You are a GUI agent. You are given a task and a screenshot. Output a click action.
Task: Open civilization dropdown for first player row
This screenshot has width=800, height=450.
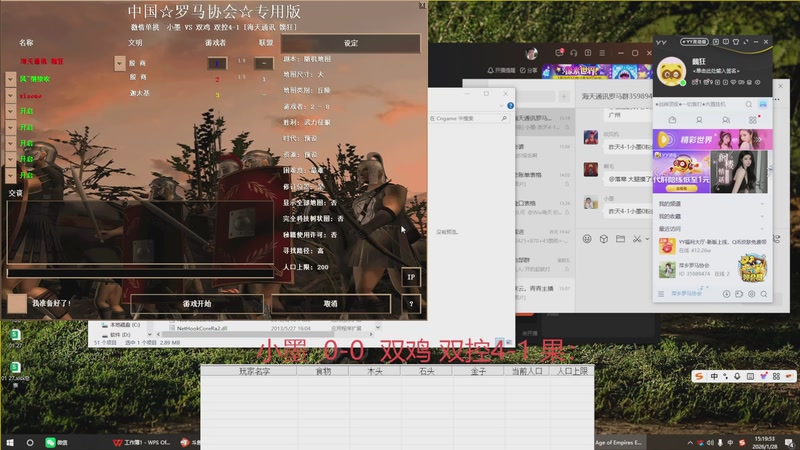(119, 63)
